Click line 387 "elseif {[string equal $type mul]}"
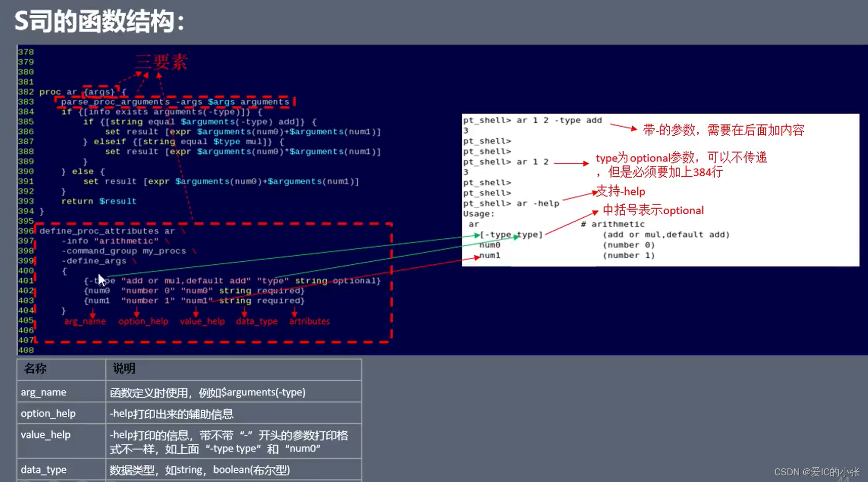 click(x=184, y=142)
